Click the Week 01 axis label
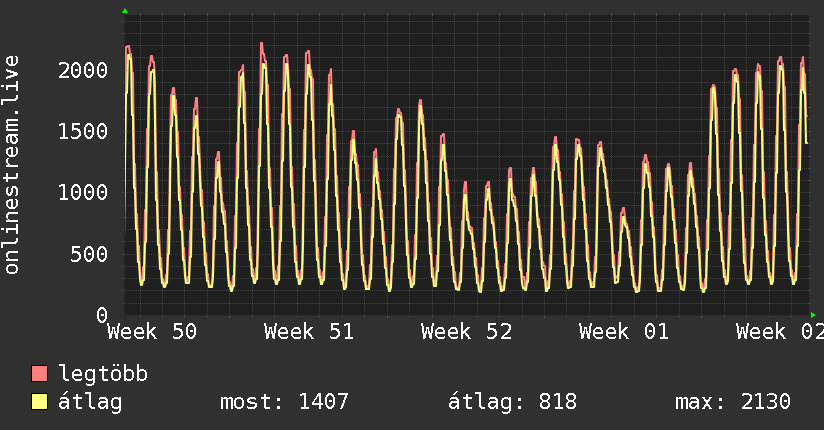Image resolution: width=824 pixels, height=430 pixels. 624,332
